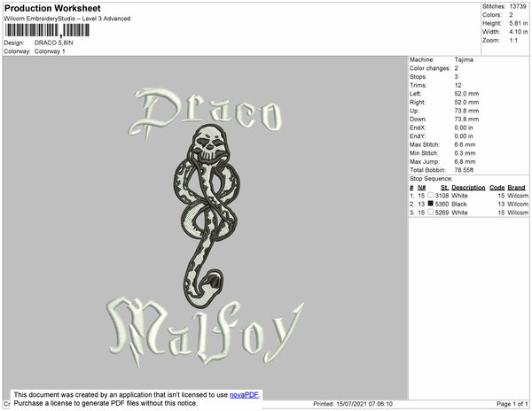Click the Left value 52.0 mm
The height and width of the screenshot is (411, 532).
[466, 94]
